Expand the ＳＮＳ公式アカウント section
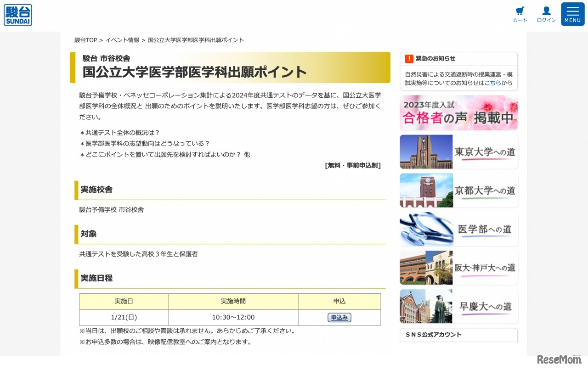The height and width of the screenshot is (370, 588). click(458, 335)
